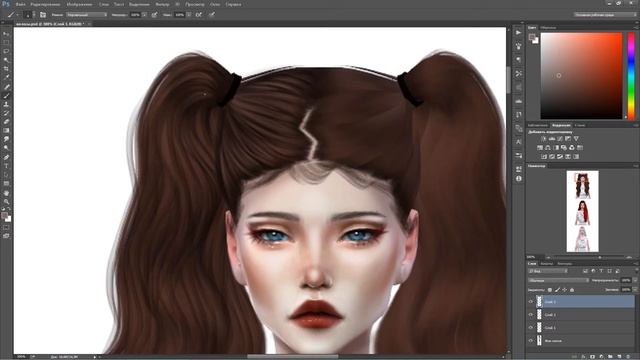Select the Eraser tool

[6, 122]
